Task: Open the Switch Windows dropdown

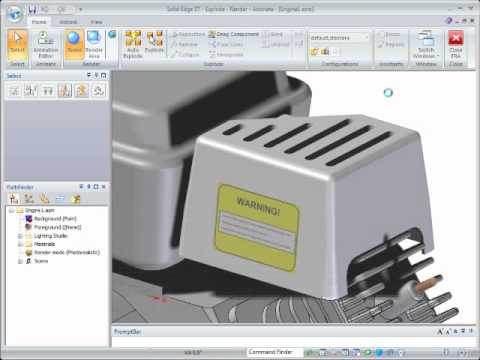Action: tap(426, 44)
